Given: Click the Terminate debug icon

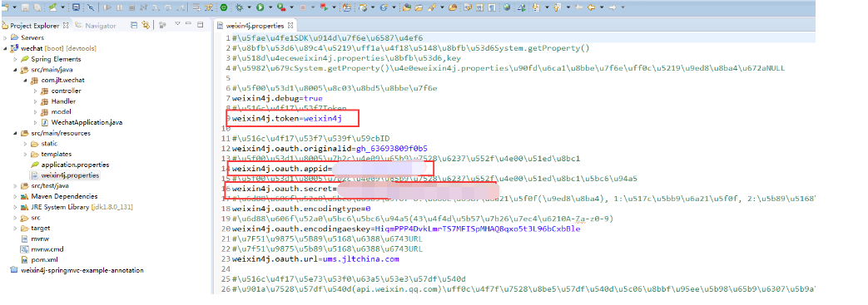Looking at the screenshot, I should 131,7.
